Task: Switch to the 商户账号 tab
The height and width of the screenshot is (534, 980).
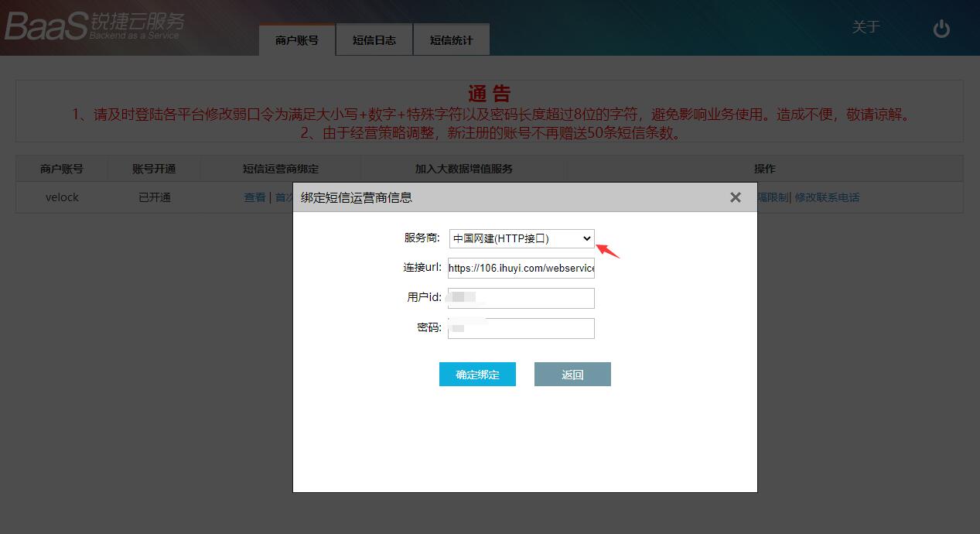Action: [297, 40]
